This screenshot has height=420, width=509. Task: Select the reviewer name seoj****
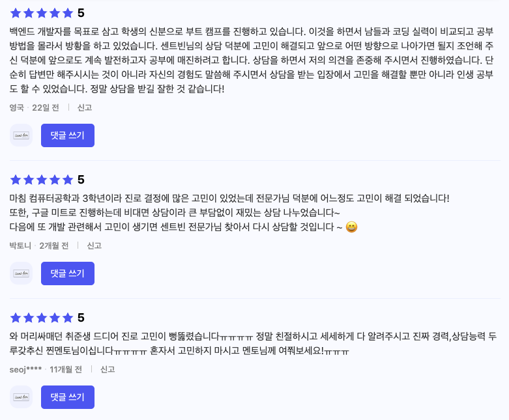[25, 369]
